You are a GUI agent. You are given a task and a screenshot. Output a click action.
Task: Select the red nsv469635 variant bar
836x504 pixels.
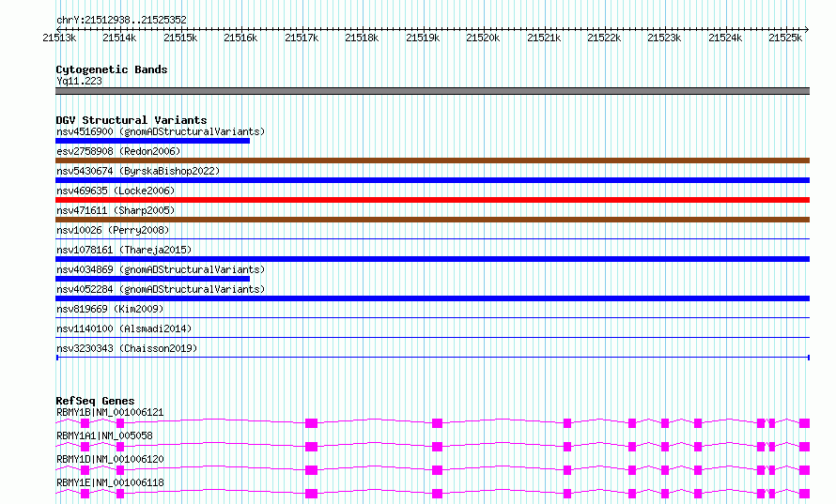432,200
